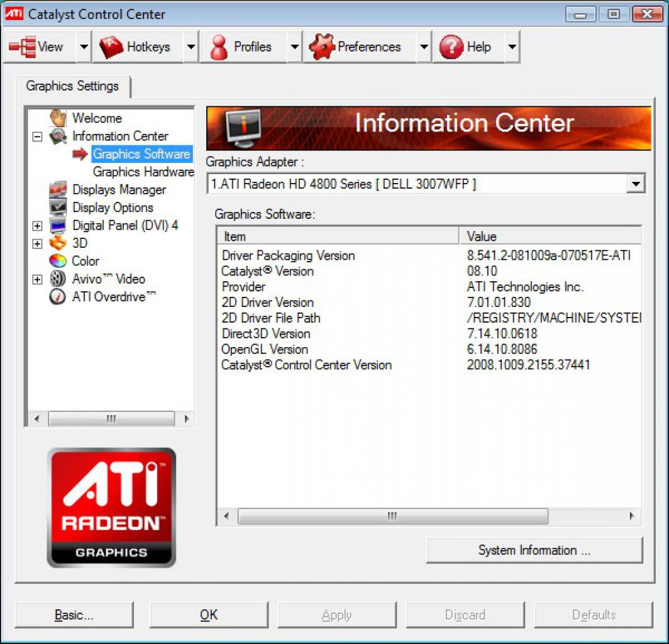Screen dimensions: 669x644
Task: Click the Help question mark icon
Action: pos(451,47)
